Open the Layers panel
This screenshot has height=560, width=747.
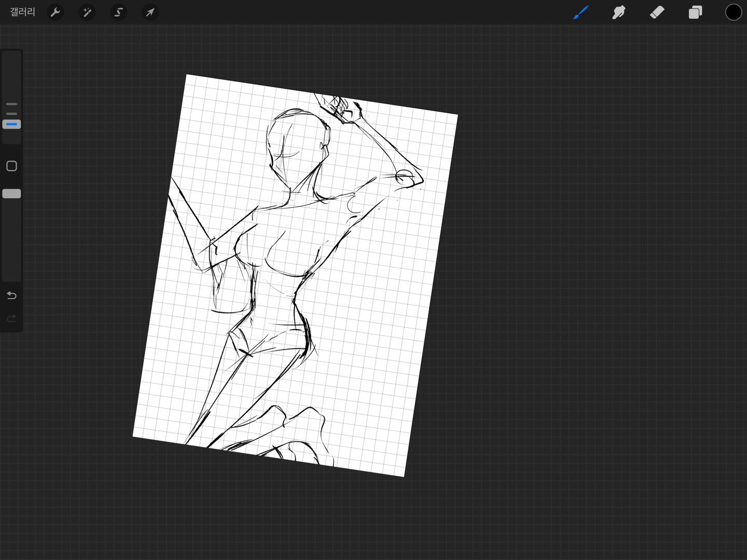(695, 12)
